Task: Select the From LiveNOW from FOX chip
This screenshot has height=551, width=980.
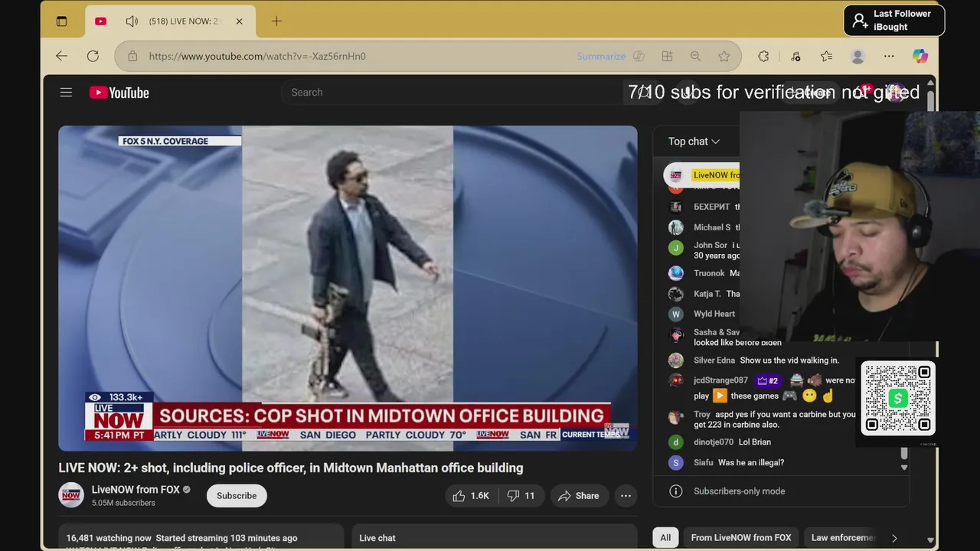Action: (741, 538)
